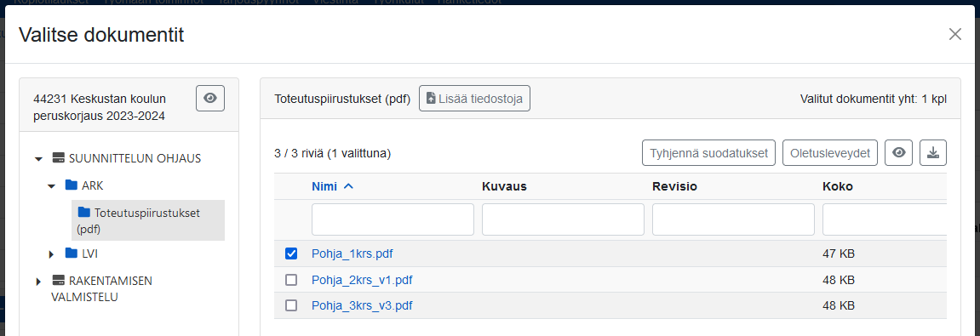This screenshot has width=980, height=336.
Task: Click Lisää tiedostoja button
Action: pyautogui.click(x=474, y=99)
